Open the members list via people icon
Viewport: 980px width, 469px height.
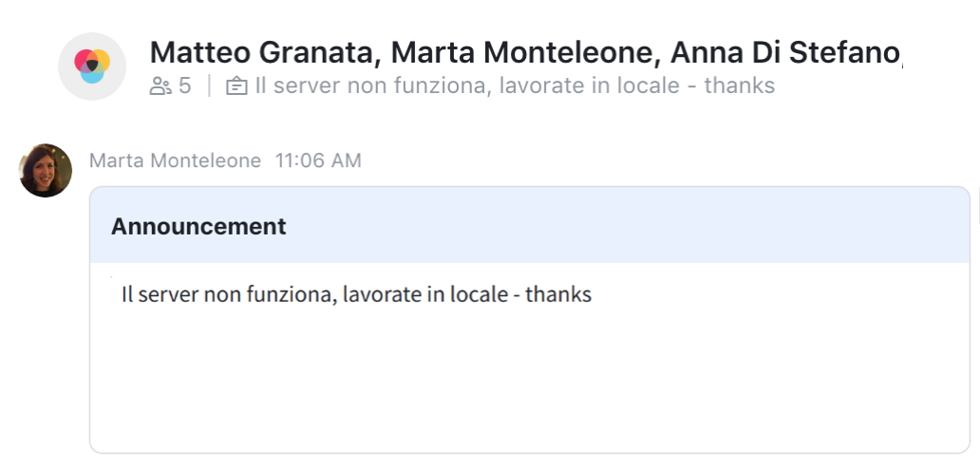(160, 86)
